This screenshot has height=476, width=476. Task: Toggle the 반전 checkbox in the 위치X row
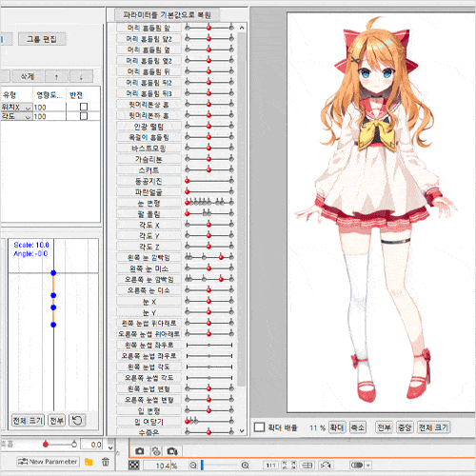[x=84, y=107]
